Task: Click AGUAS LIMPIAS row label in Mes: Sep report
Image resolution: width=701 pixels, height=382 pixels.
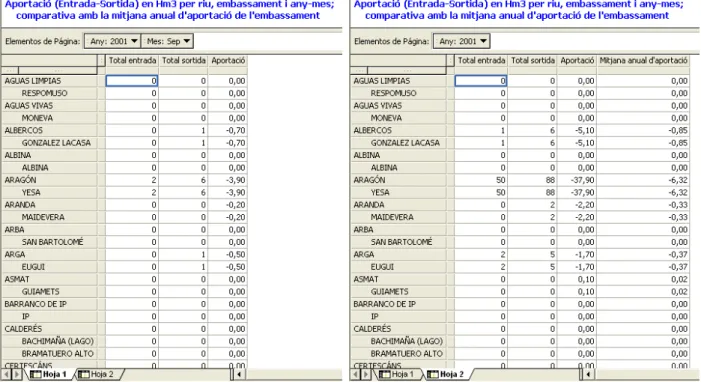Action: click(49, 81)
